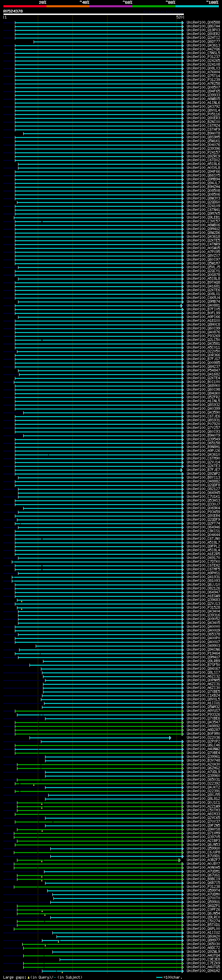Select the UniRef100_A1INL6 label
This screenshot has height=980, width=222.
[203, 103]
